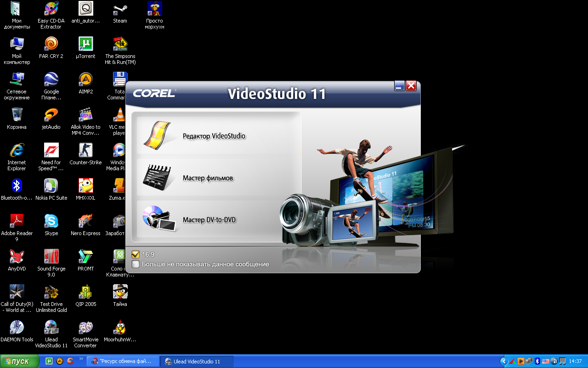Expand hidden system tray icons arrow
The width and height of the screenshot is (588, 368).
pyautogui.click(x=504, y=361)
